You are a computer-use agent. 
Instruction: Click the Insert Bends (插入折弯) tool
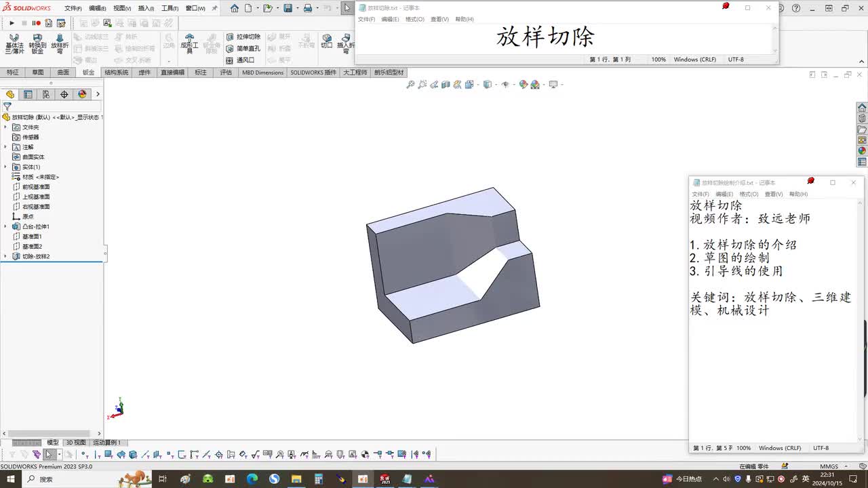[x=346, y=44]
